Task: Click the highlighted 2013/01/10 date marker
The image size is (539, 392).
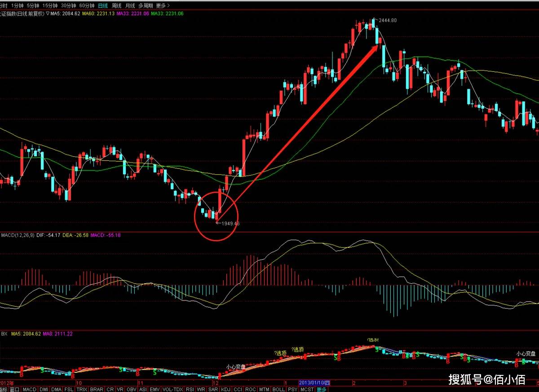Action: pyautogui.click(x=314, y=383)
